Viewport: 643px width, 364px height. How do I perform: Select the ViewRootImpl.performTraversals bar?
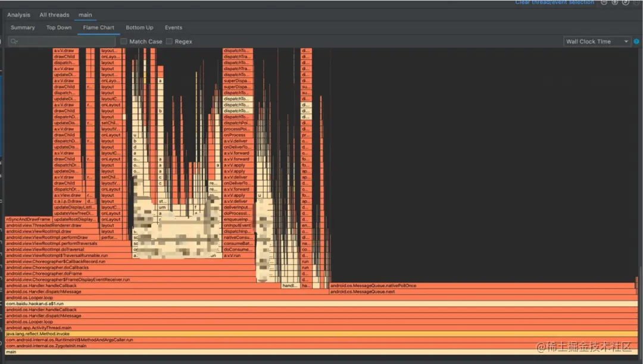click(x=68, y=244)
